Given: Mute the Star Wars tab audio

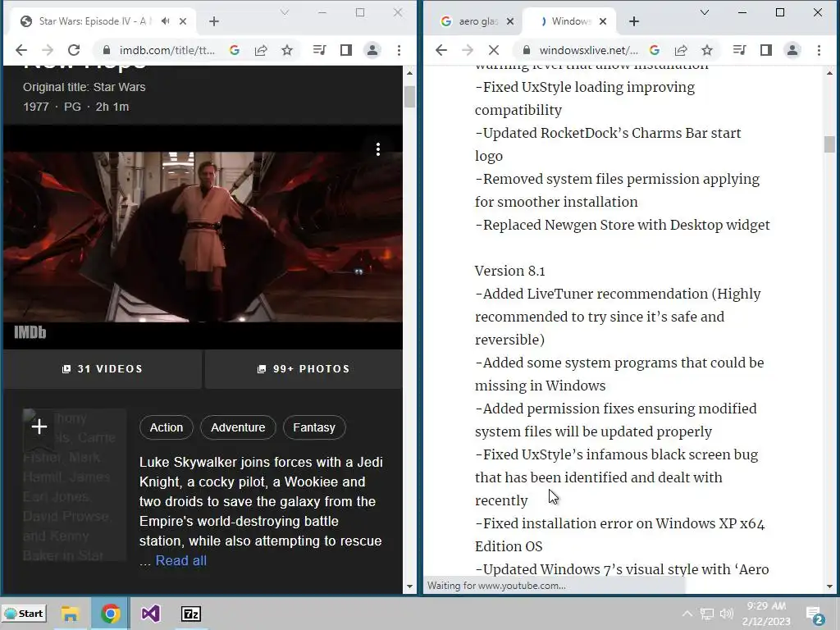Looking at the screenshot, I should pyautogui.click(x=166, y=21).
